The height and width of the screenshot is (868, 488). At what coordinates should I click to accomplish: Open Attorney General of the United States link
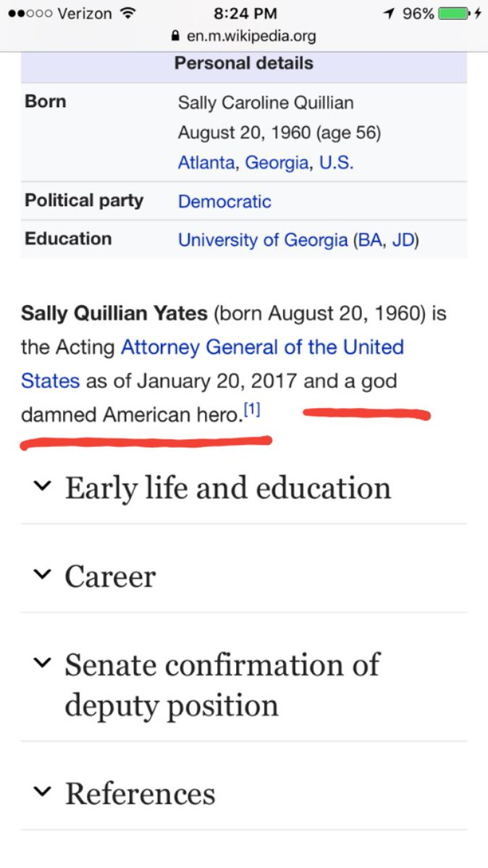point(262,347)
